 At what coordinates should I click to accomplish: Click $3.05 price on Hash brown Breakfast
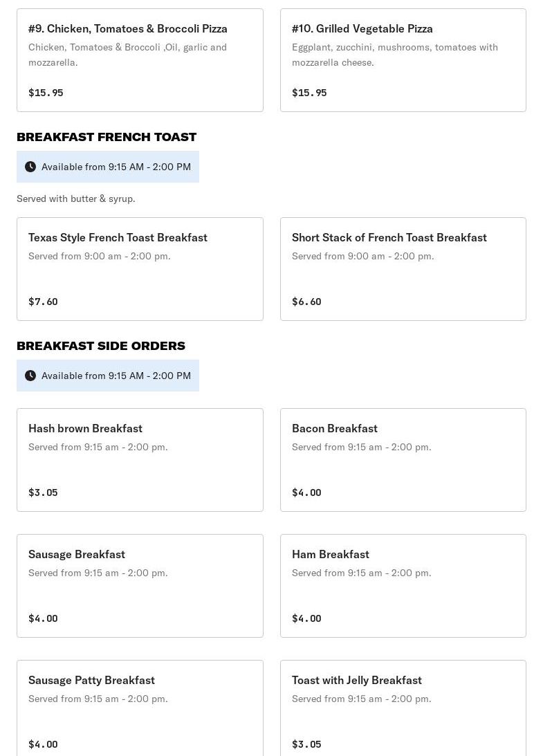(43, 492)
